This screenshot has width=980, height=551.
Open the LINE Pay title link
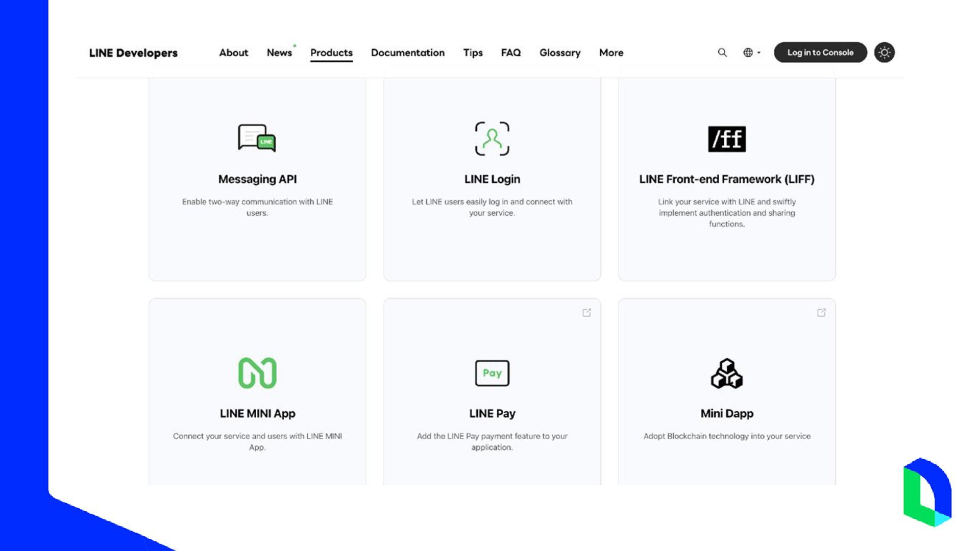(492, 413)
